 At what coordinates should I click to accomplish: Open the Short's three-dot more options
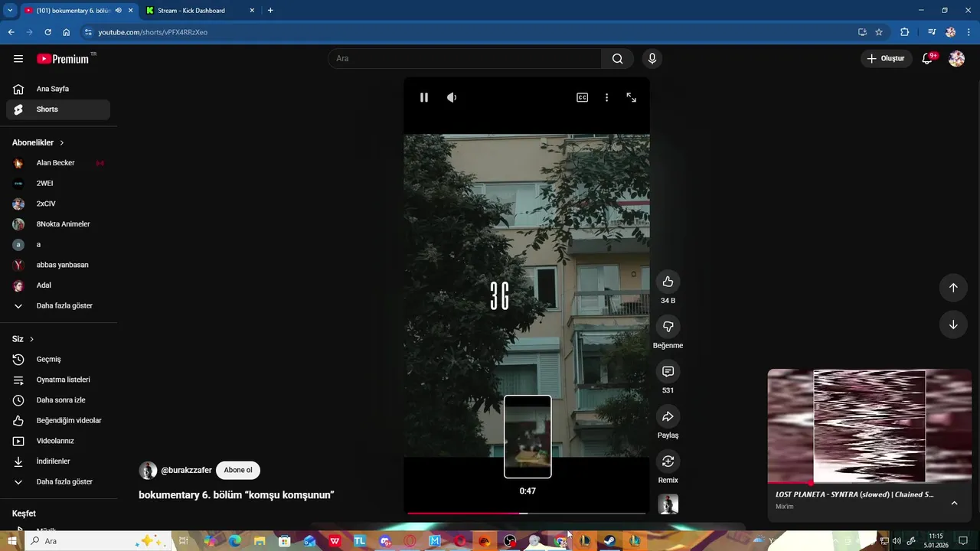coord(606,97)
